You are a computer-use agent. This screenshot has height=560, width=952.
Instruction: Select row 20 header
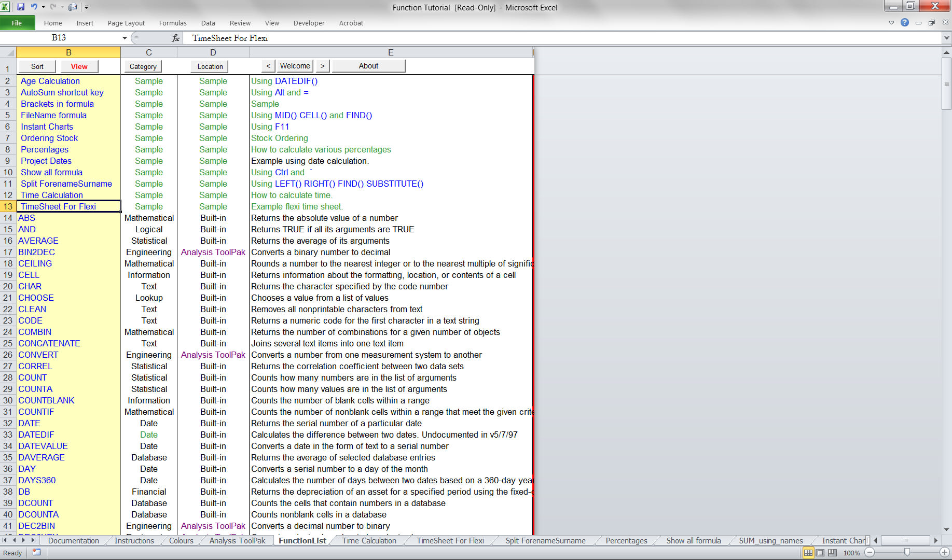point(8,286)
